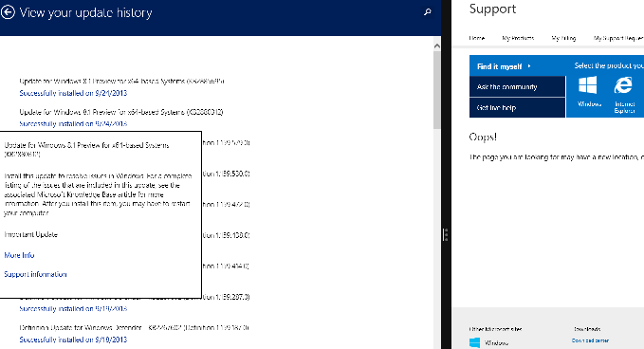This screenshot has width=644, height=349.
Task: Click the Definition 1.159.138.0 entry text
Action: (226, 235)
